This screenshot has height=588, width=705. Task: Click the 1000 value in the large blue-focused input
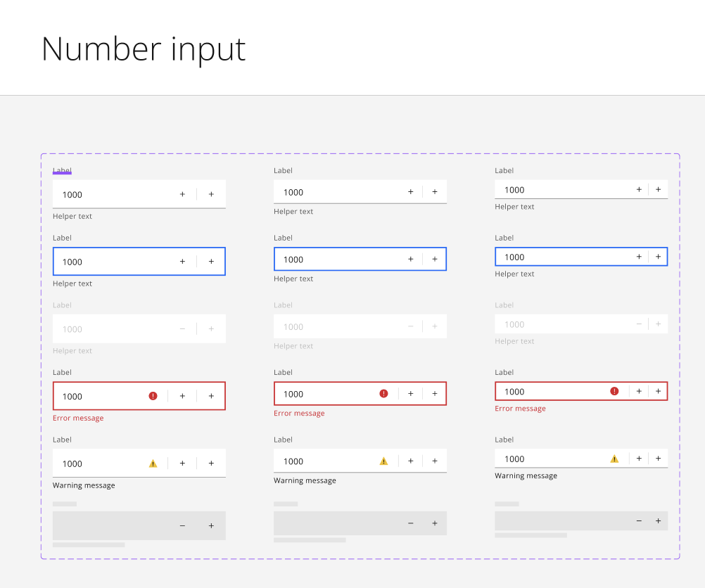click(x=72, y=262)
